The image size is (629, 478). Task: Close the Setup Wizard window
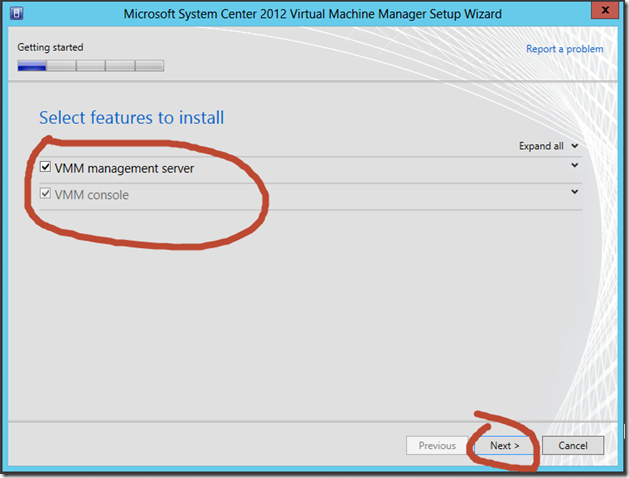coord(605,10)
